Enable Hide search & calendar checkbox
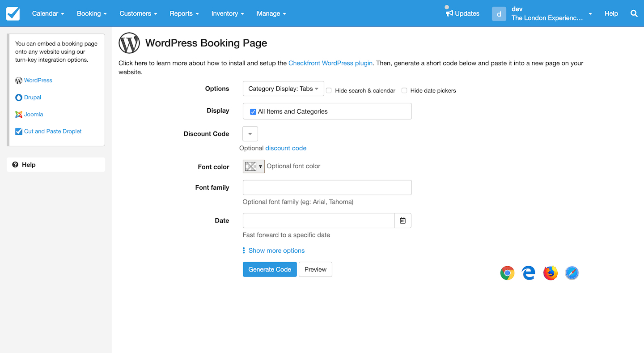This screenshot has height=353, width=644. pos(329,90)
